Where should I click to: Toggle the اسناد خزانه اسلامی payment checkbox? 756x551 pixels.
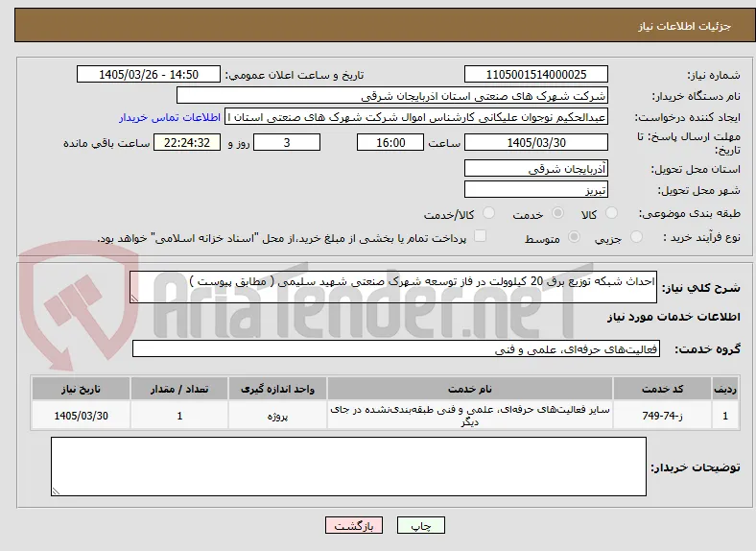coord(481,236)
